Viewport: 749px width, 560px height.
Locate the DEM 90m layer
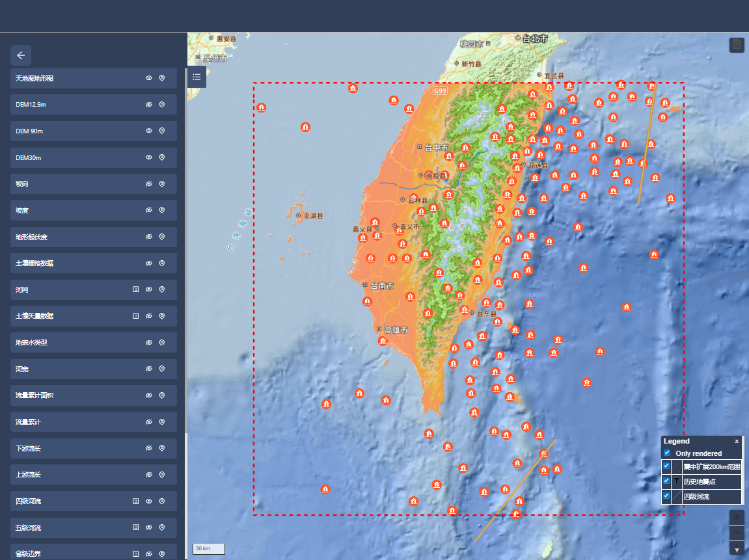pyautogui.click(x=162, y=131)
